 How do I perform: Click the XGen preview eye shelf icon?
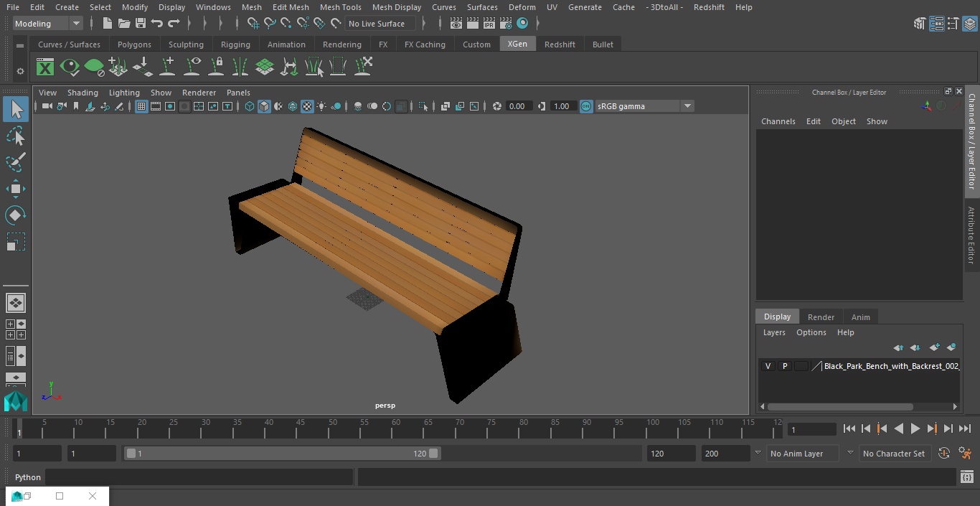coord(70,67)
